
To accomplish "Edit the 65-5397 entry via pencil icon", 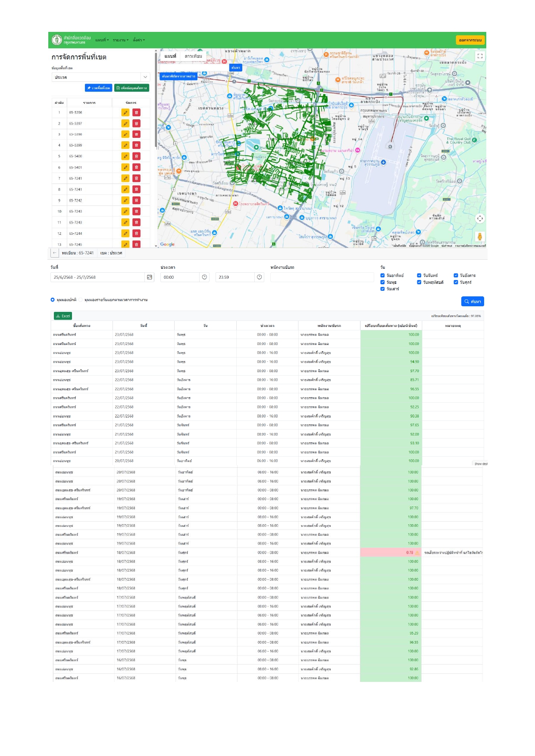I will (125, 124).
